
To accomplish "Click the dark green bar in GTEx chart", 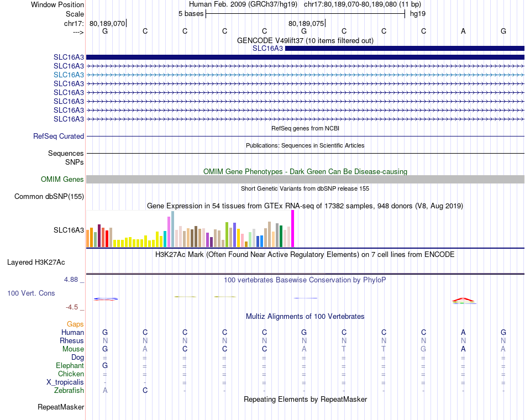I will [x=281, y=236].
